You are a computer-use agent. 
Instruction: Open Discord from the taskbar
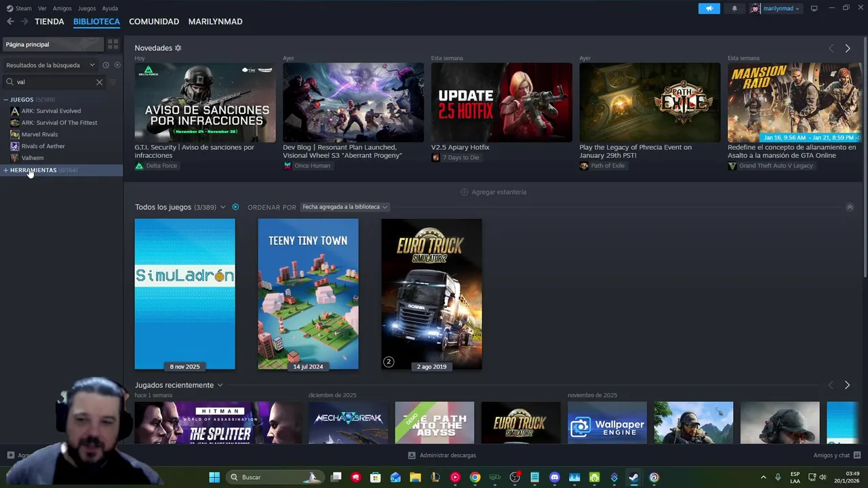tap(555, 477)
